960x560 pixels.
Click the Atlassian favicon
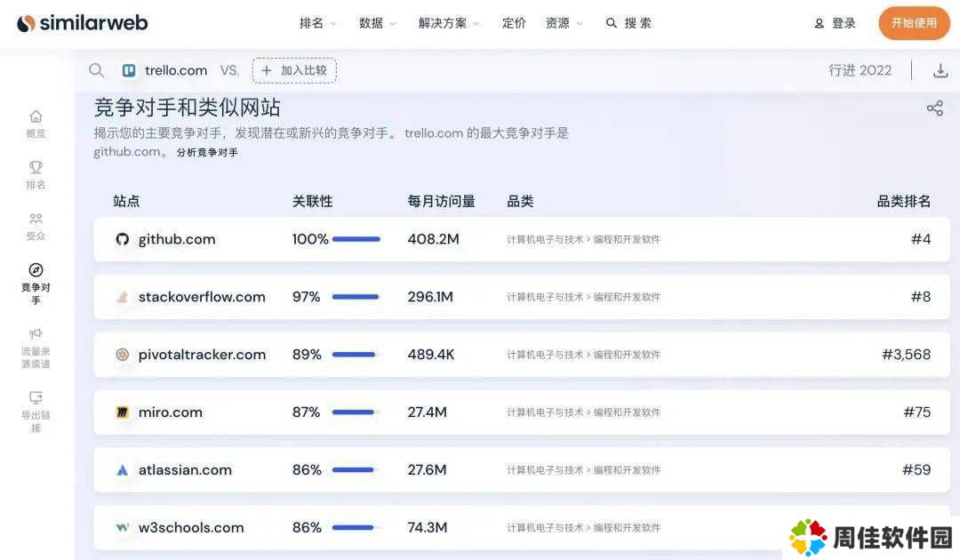pos(123,470)
